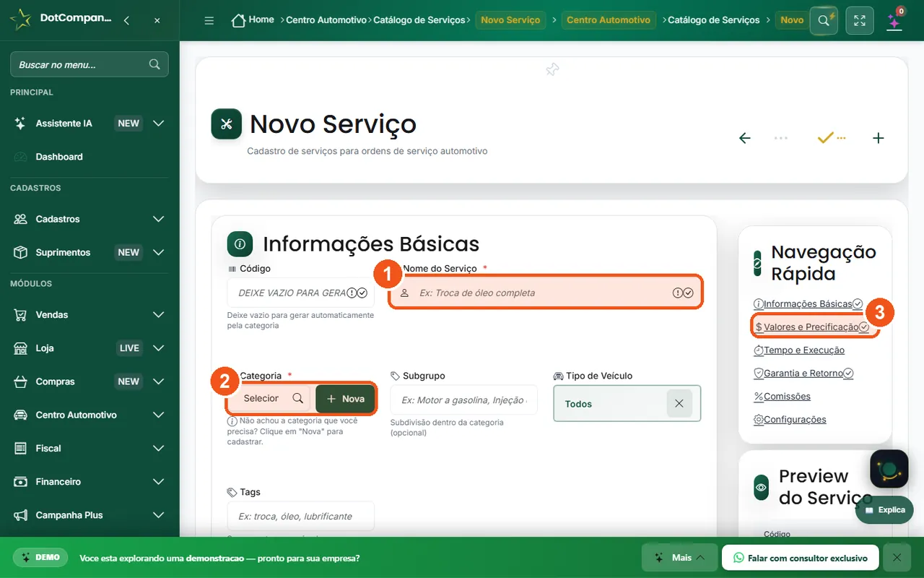
Task: Toggle fullscreen mode icon
Action: 860,20
